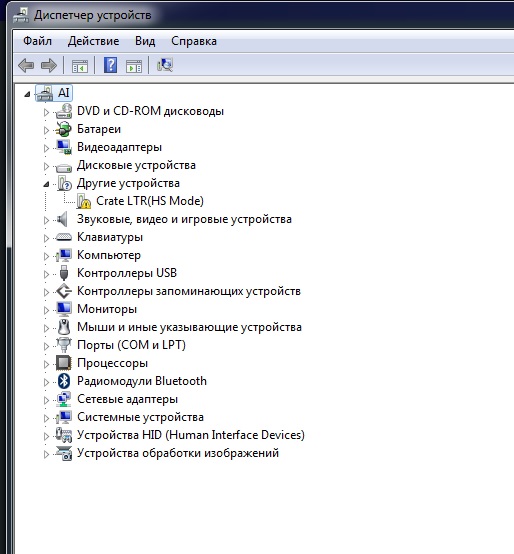Open the Файл menu
Image resolution: width=514 pixels, height=554 pixels.
pyautogui.click(x=37, y=41)
